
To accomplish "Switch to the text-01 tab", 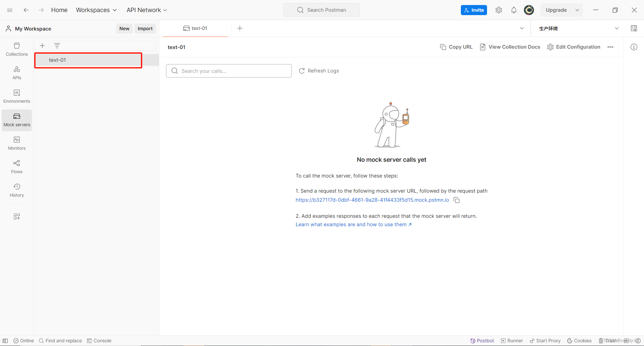I will 195,28.
